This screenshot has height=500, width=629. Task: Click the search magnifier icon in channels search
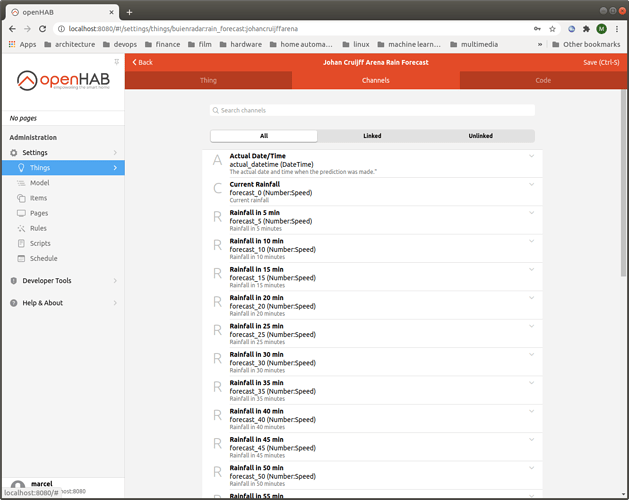(x=215, y=110)
